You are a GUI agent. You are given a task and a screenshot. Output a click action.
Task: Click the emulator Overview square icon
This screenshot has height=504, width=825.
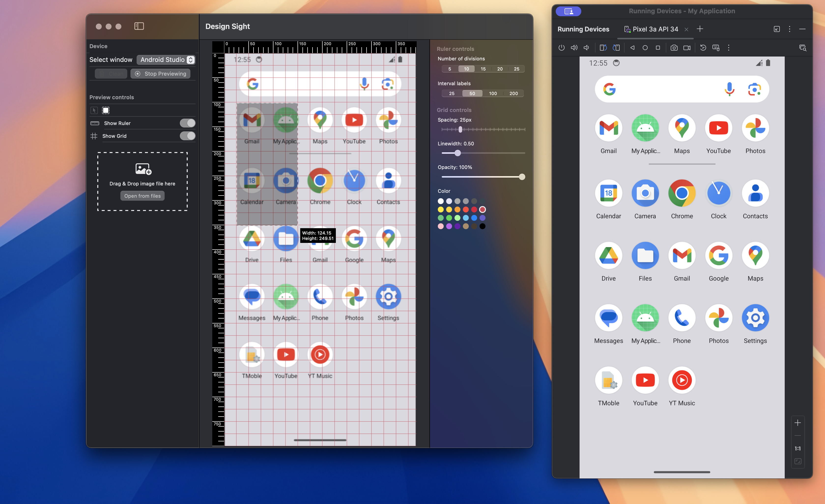tap(658, 47)
